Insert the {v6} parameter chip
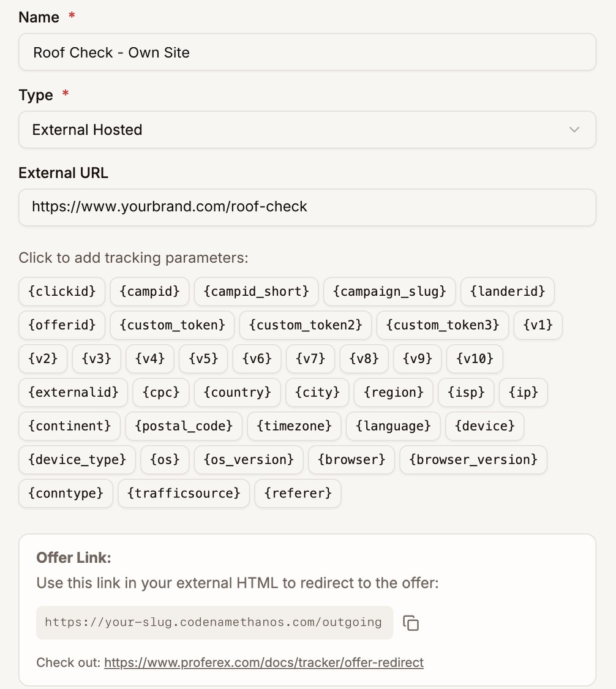616x689 pixels. pos(257,358)
